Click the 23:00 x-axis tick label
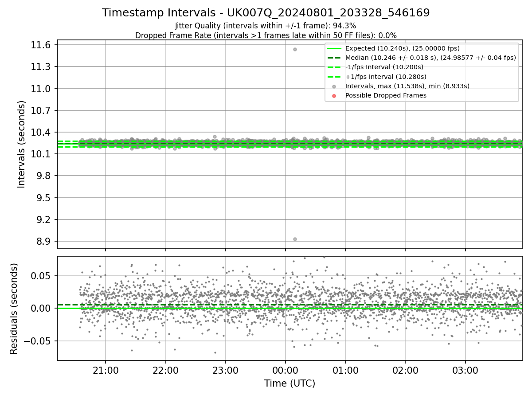Viewport: 532px width, 399px height. coord(225,370)
